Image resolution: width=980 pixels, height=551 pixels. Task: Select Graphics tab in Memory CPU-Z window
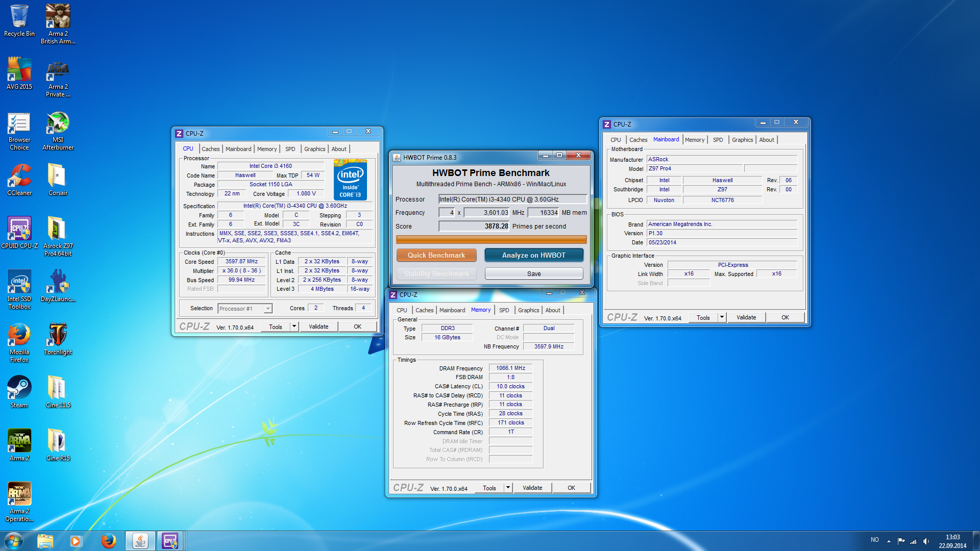(x=528, y=310)
